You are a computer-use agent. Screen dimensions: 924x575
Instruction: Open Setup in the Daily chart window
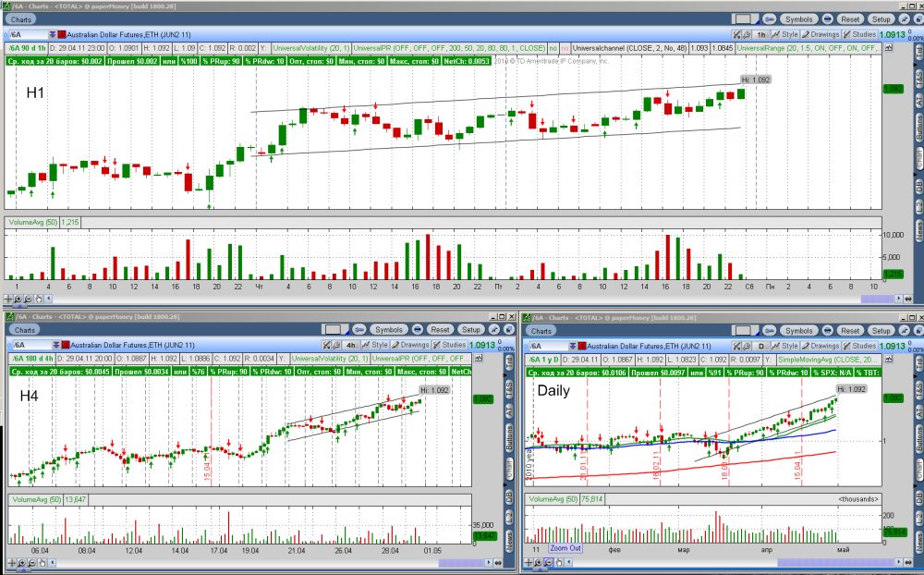tap(881, 331)
